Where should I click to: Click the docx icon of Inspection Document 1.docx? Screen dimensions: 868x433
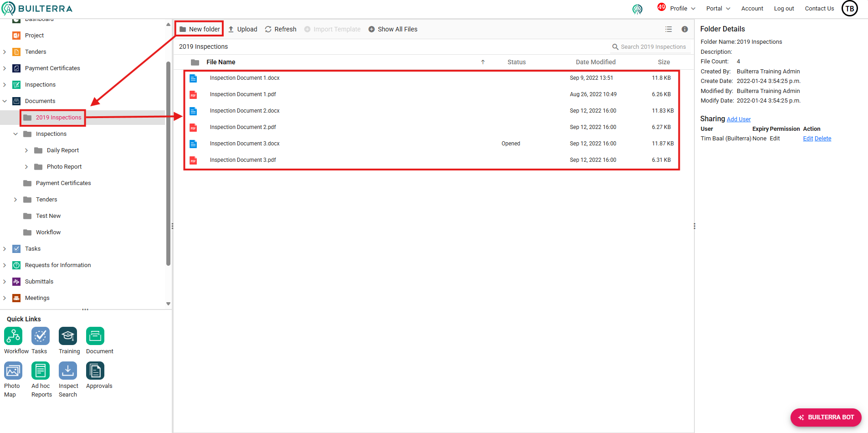click(x=193, y=78)
